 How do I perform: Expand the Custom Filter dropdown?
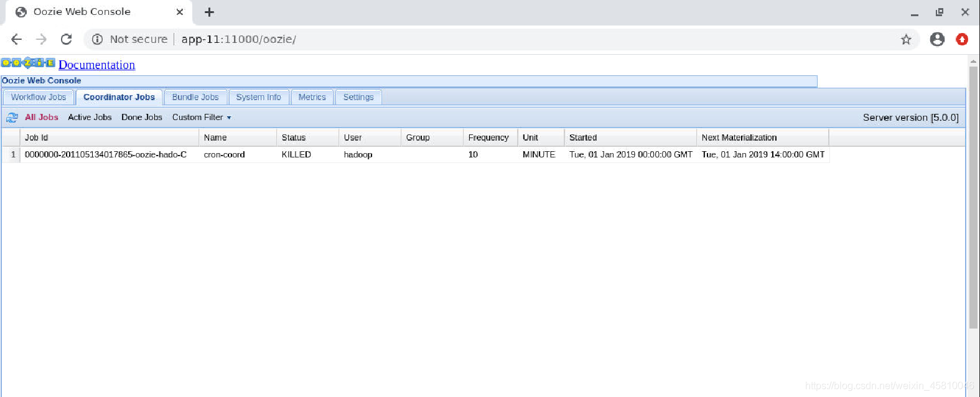tap(202, 117)
